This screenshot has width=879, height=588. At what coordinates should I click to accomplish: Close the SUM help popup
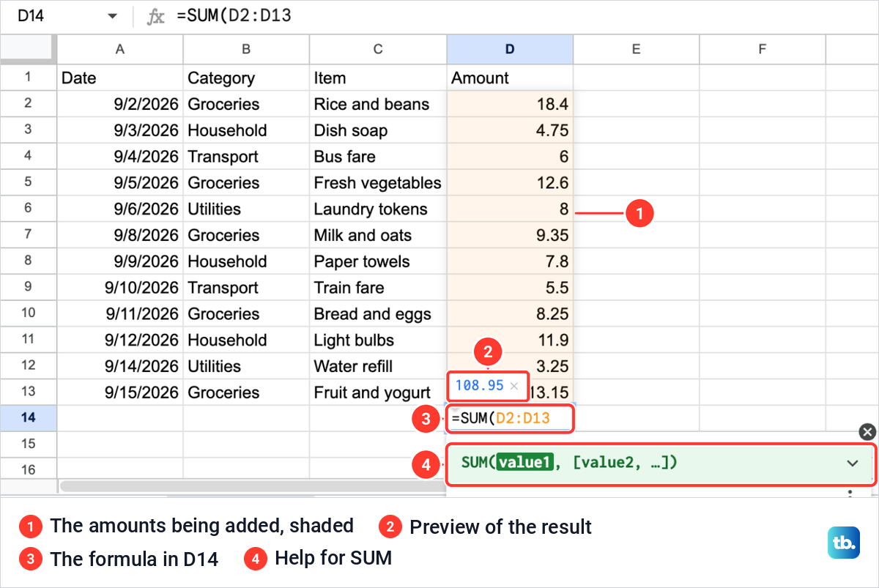[x=867, y=431]
